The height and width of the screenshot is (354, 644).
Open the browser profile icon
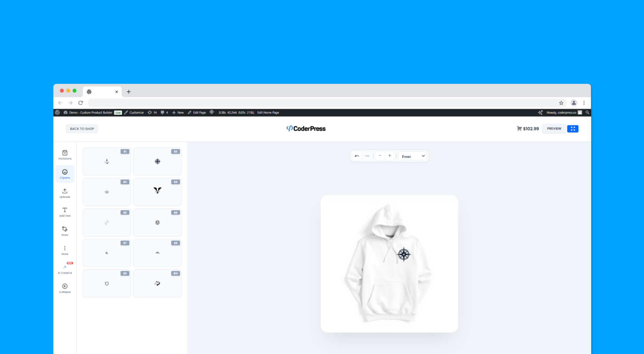point(574,103)
